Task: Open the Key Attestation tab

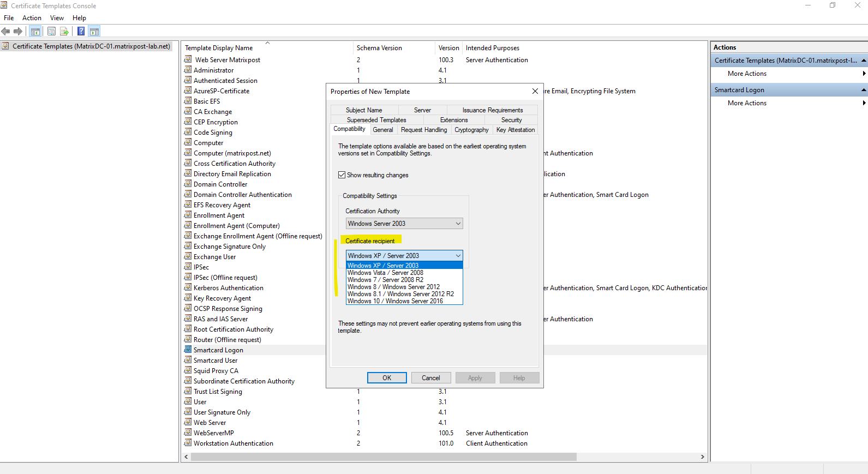Action: (516, 130)
